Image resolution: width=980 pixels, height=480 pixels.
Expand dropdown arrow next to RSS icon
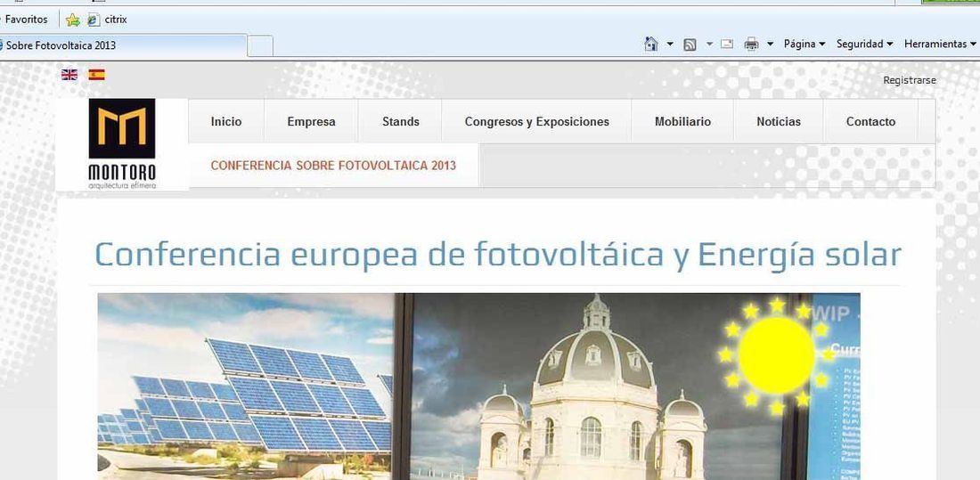pyautogui.click(x=709, y=44)
